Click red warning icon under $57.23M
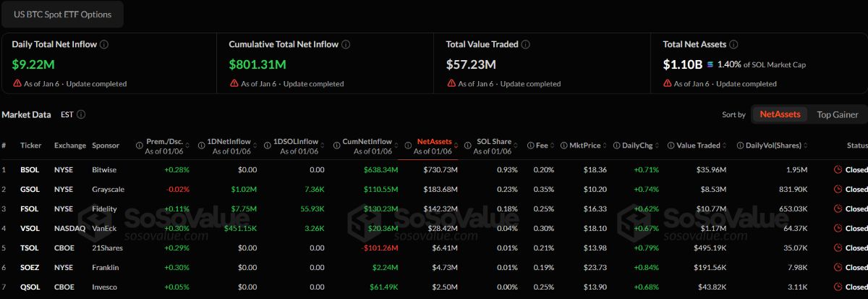 [451, 83]
